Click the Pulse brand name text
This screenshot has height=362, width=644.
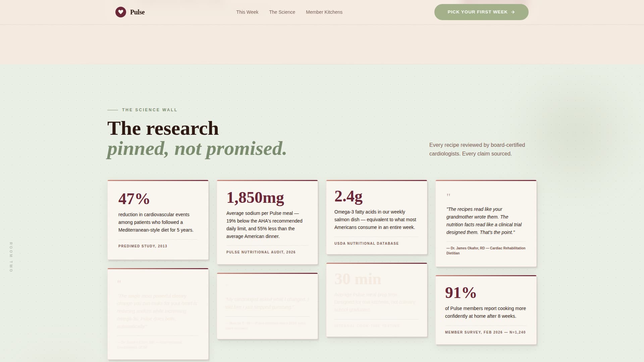137,12
